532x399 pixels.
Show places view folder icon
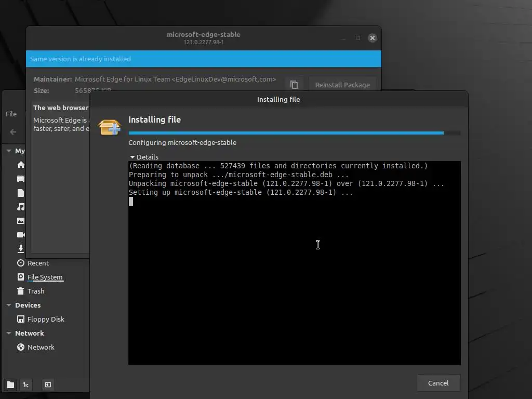10,384
